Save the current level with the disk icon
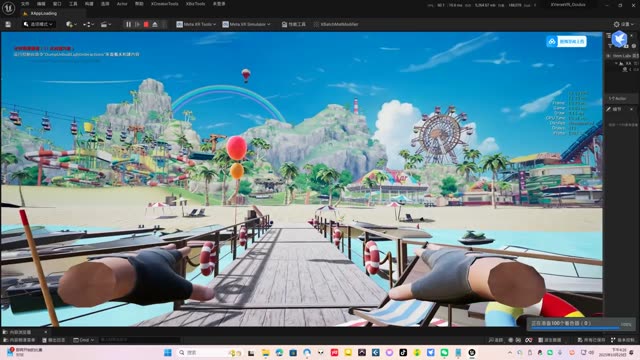 click(x=8, y=24)
